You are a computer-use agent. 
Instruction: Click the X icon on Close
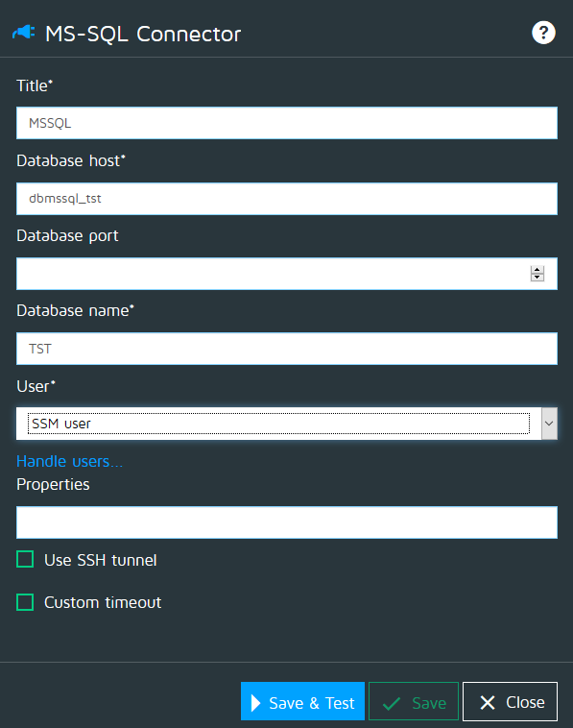(488, 702)
